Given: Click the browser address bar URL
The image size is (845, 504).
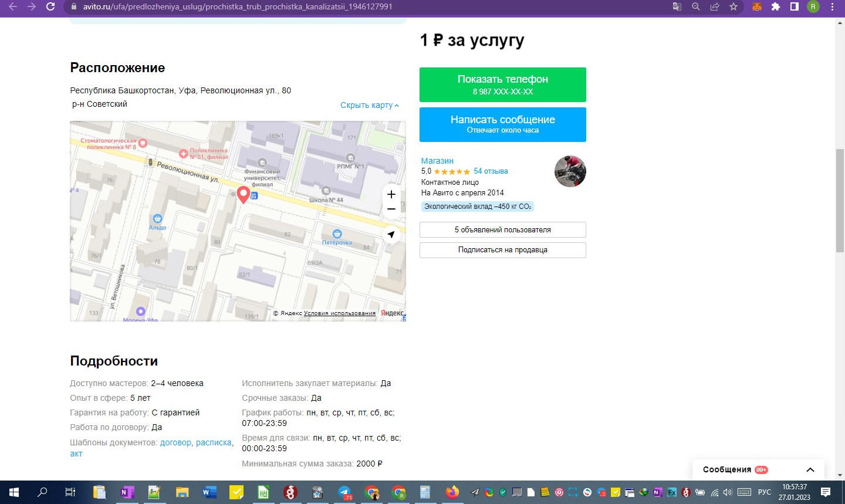Looking at the screenshot, I should click(x=238, y=6).
